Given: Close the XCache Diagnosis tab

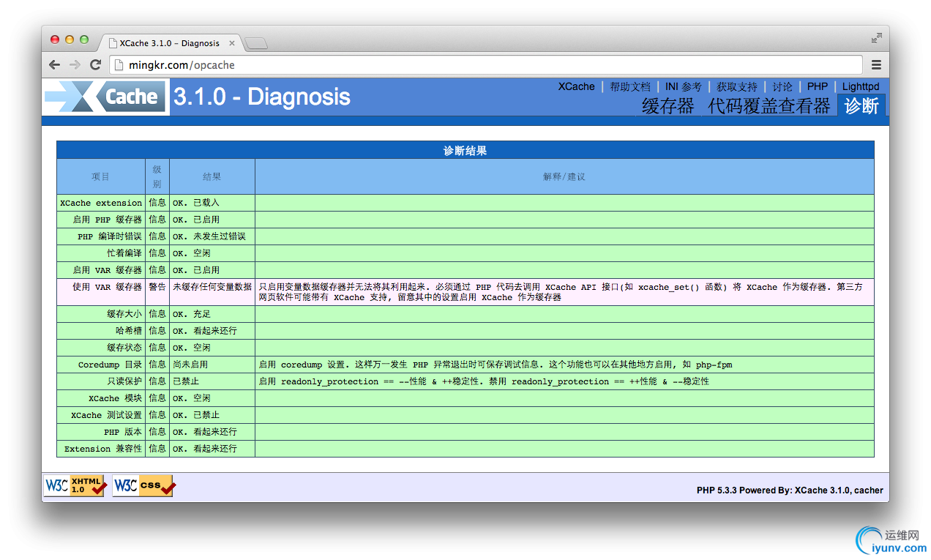Looking at the screenshot, I should click(232, 43).
